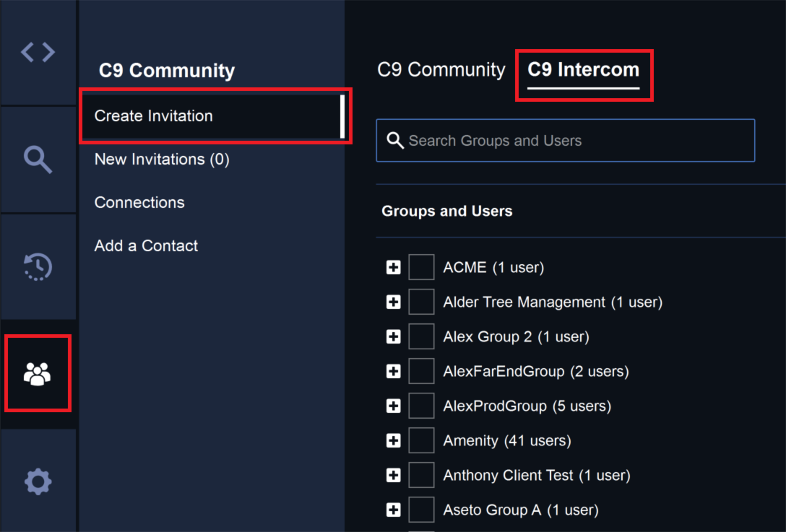786x532 pixels.
Task: Open New Invitations (0)
Action: 162,160
